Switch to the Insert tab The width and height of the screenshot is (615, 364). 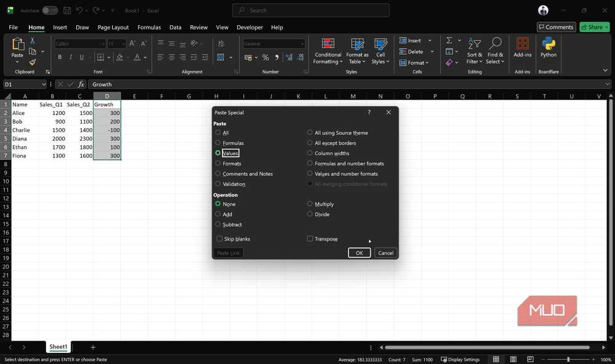60,28
